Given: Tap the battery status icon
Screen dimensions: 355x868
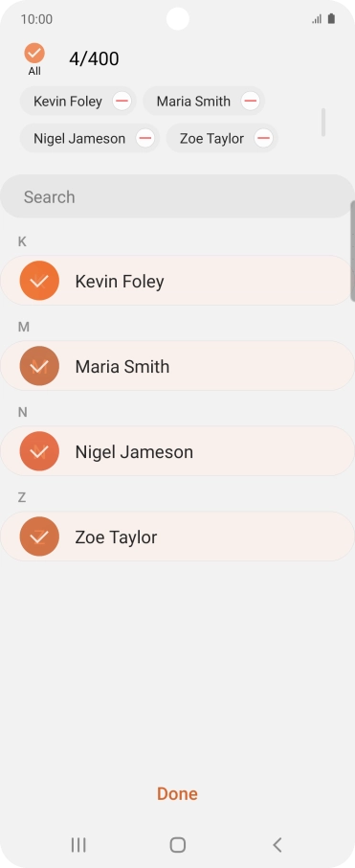Looking at the screenshot, I should [331, 19].
